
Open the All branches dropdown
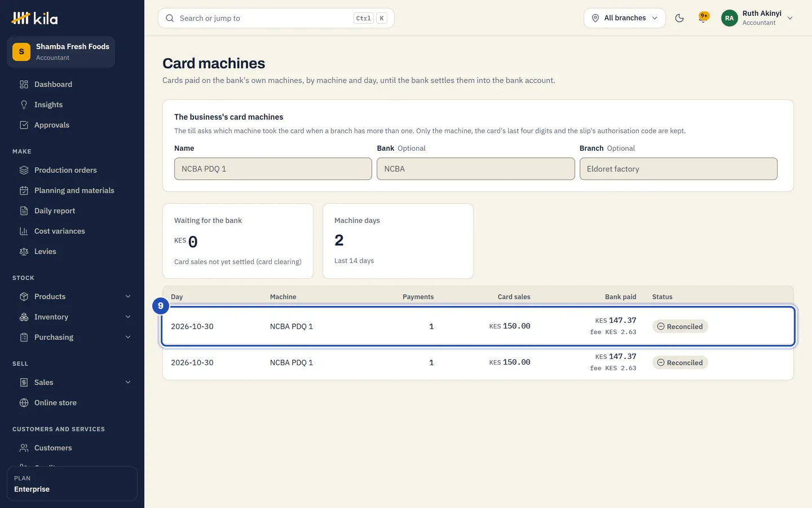[625, 18]
